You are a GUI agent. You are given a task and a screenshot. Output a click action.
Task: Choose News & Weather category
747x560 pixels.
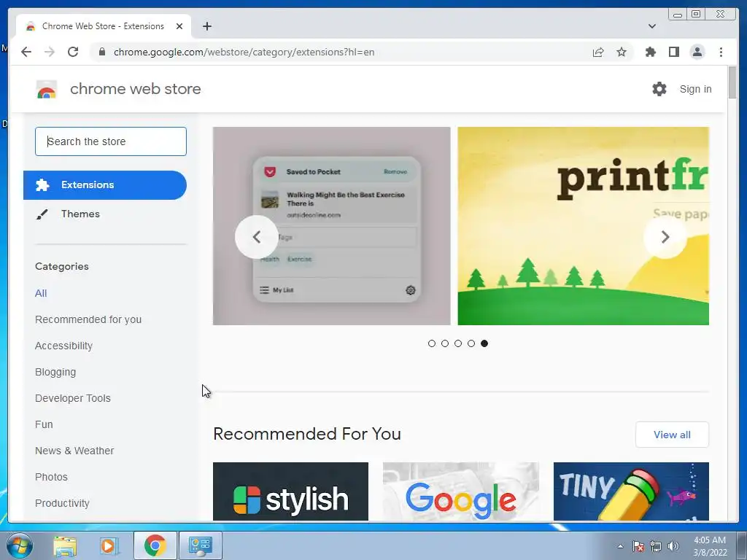tap(74, 451)
